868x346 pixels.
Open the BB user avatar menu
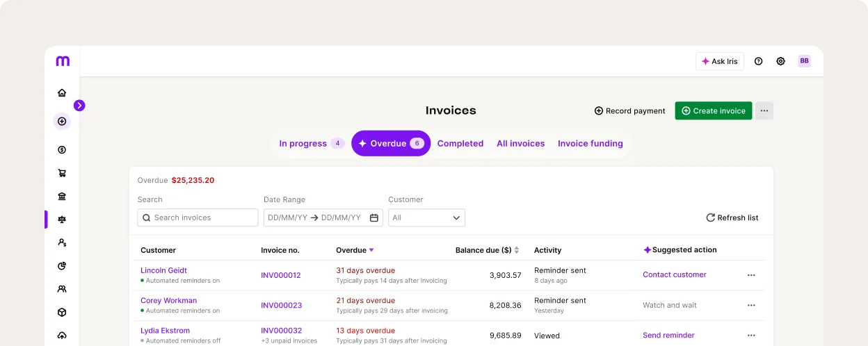(x=804, y=61)
